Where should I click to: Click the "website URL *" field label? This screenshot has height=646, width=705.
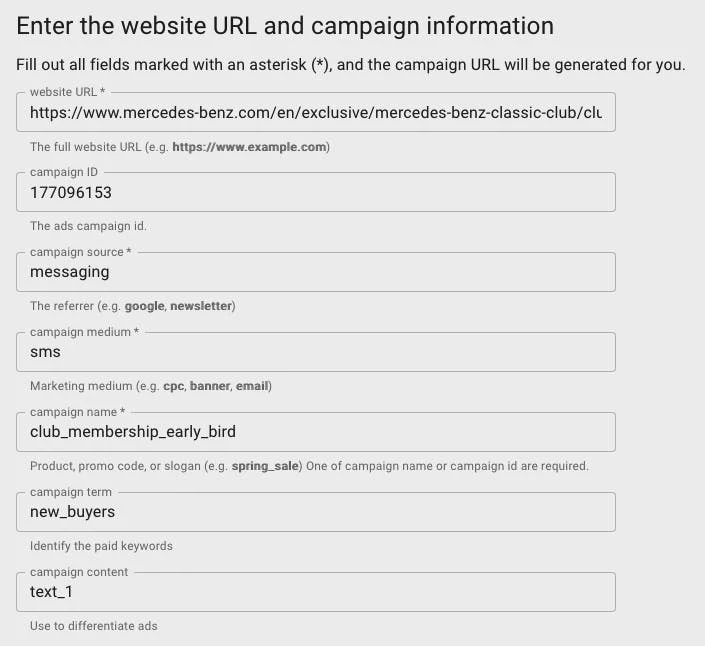point(66,92)
